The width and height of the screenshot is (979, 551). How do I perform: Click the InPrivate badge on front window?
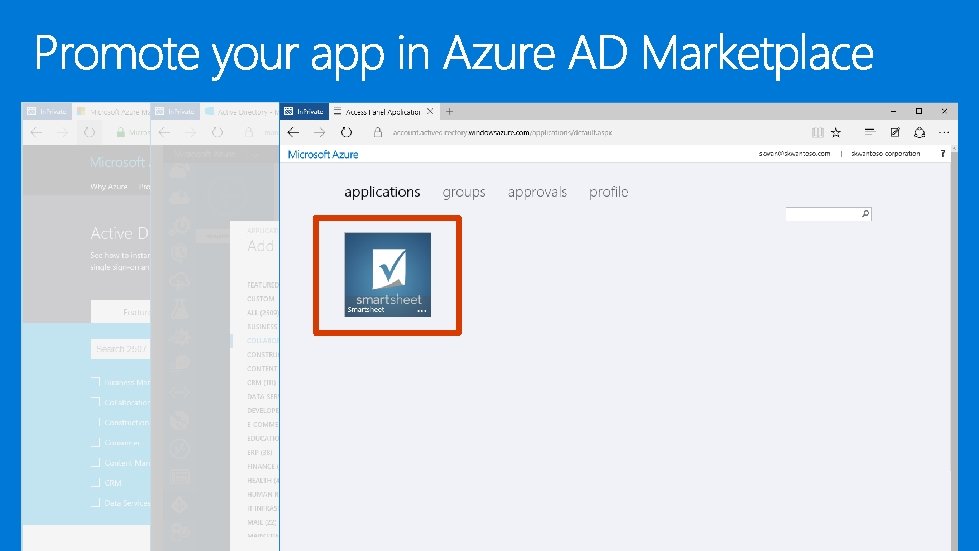[304, 112]
